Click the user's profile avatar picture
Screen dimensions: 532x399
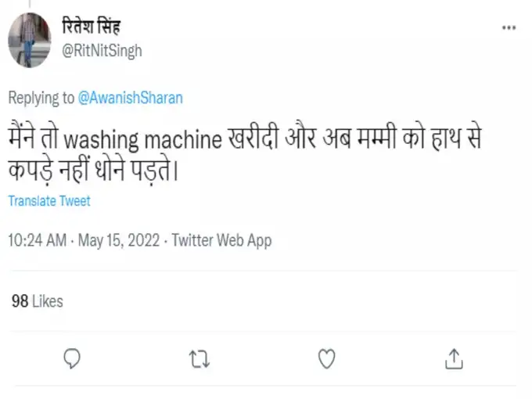29,40
